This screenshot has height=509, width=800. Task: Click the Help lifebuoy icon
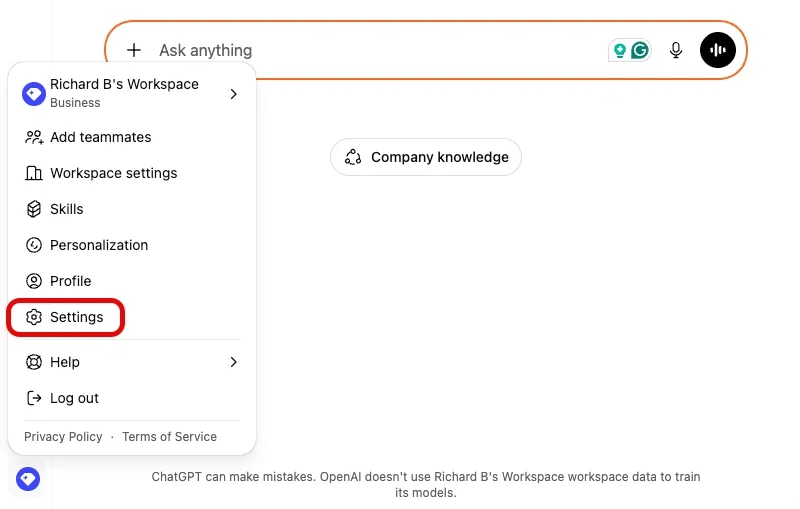[34, 362]
